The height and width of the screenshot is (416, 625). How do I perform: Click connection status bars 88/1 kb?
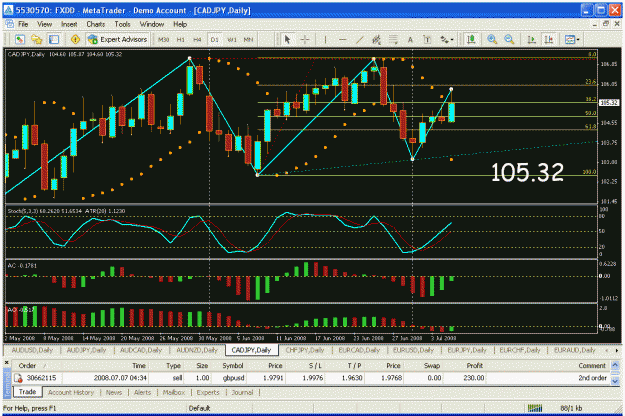555,408
